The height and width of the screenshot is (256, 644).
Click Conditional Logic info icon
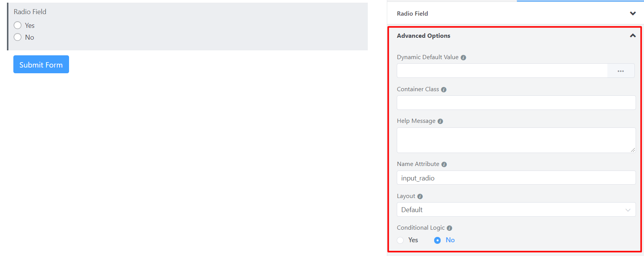(x=449, y=228)
